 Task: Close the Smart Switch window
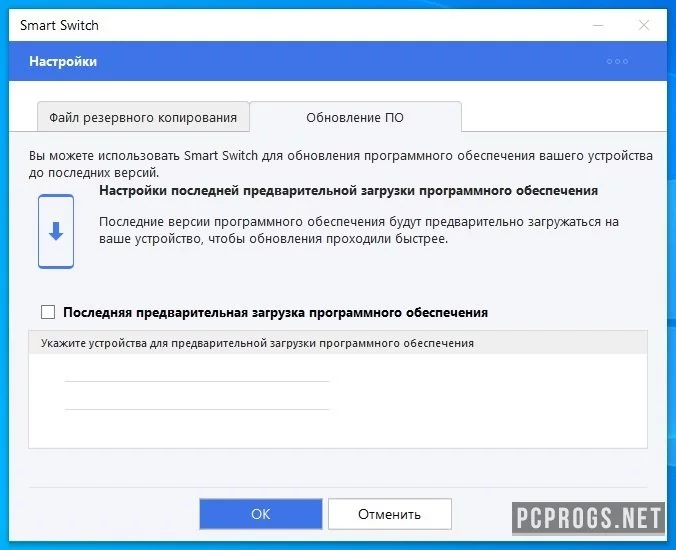(644, 25)
